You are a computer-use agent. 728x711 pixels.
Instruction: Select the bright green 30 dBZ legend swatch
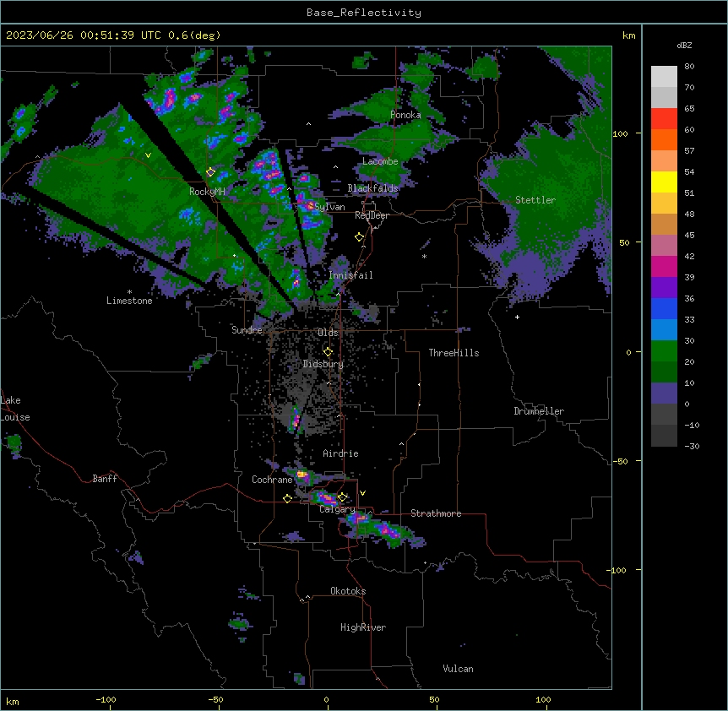point(664,351)
